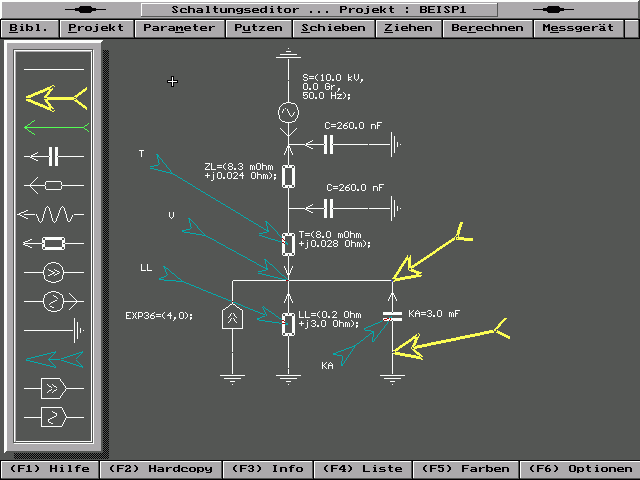Open the Projekt menu
Viewport: 640px width, 480px height.
[x=98, y=28]
